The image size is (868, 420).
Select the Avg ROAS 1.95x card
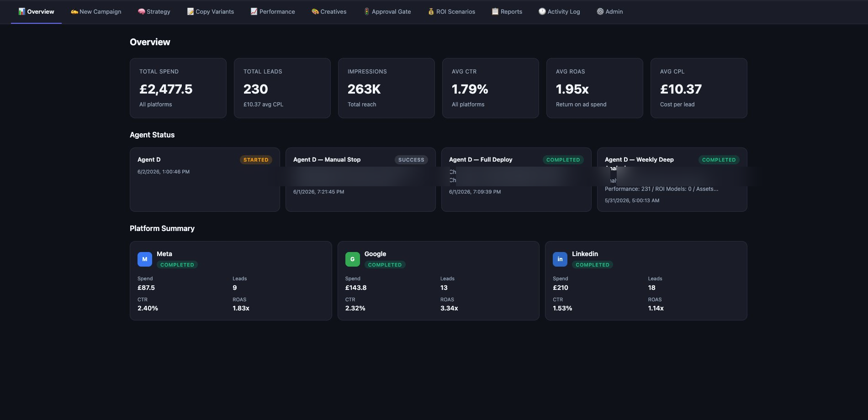pyautogui.click(x=595, y=88)
